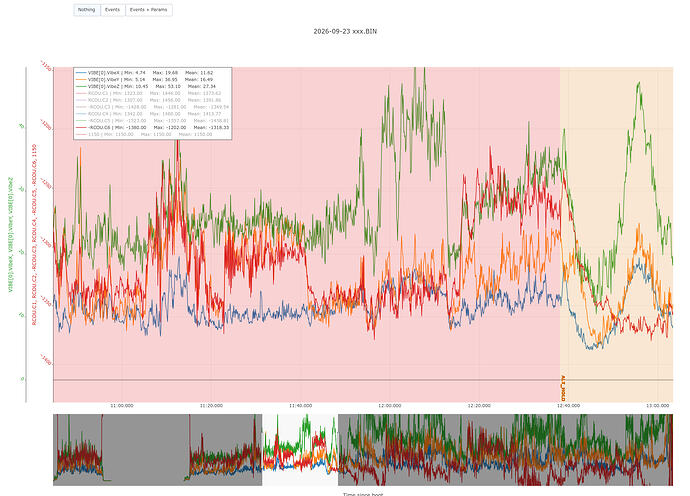The image size is (690, 496).
Task: Show the hidden RCOU.C1 trace via legend
Action: click(x=148, y=93)
